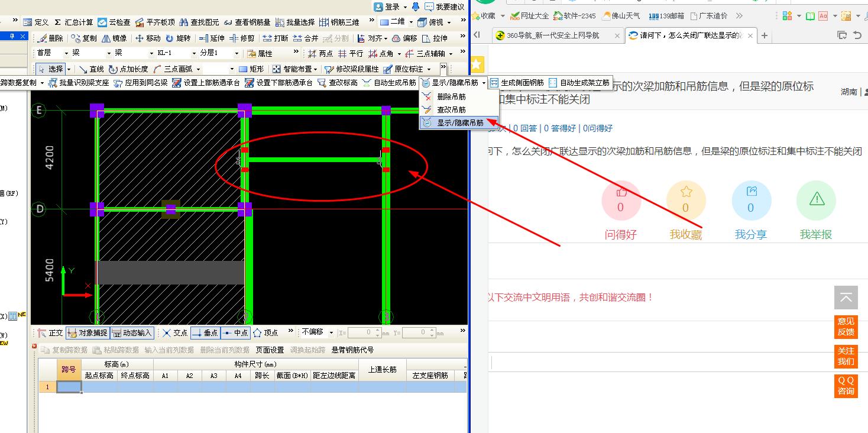This screenshot has width=868, height=433.
Task: Open 网址大全 bookmark in browser
Action: coord(530,16)
